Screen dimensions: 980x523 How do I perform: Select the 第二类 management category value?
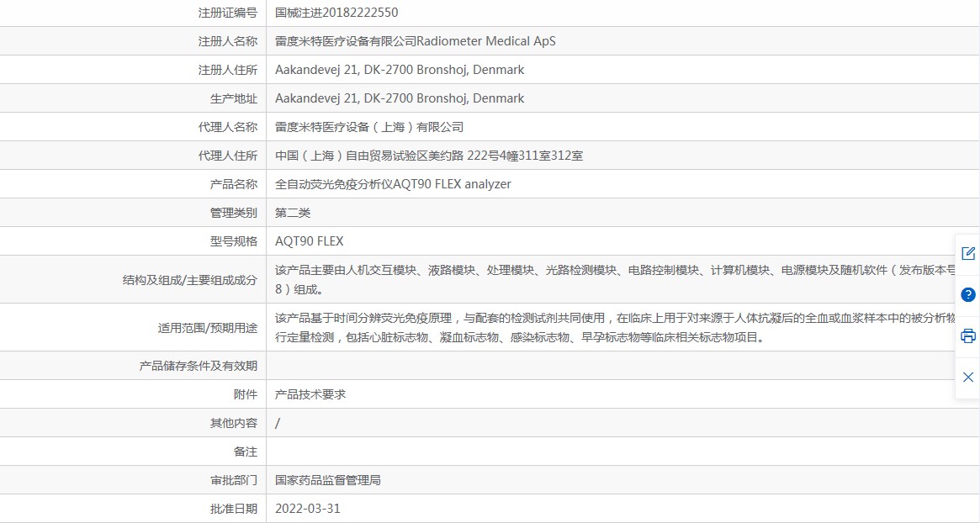(x=293, y=213)
